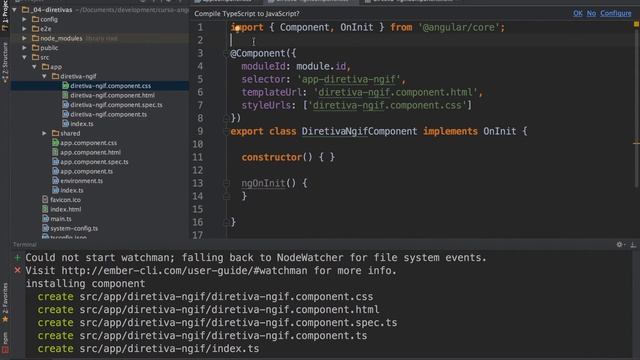The width and height of the screenshot is (640, 360).
Task: Click the node_modules folder icon
Action: pos(36,38)
